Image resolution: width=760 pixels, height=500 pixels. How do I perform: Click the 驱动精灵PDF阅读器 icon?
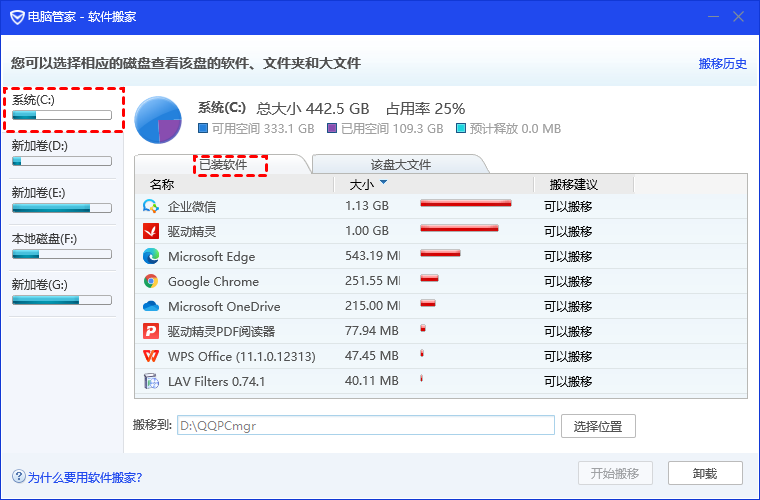[x=151, y=331]
